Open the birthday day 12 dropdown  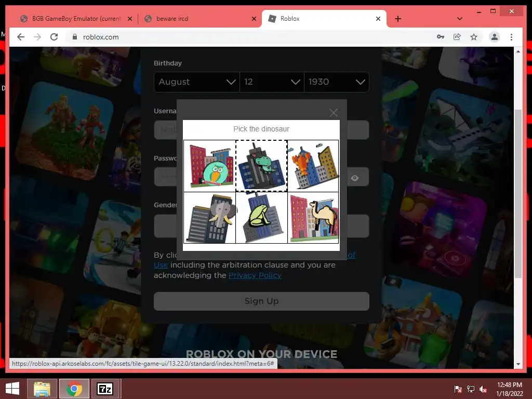point(272,82)
